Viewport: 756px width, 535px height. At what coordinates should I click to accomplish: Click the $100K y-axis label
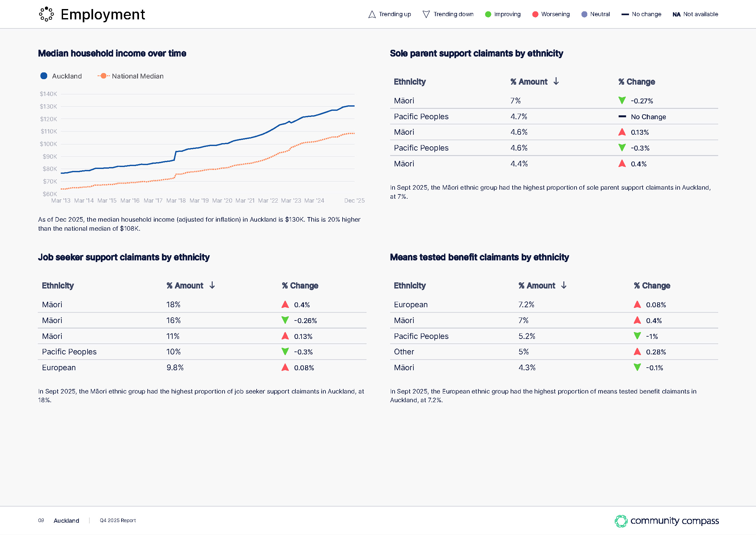[48, 144]
